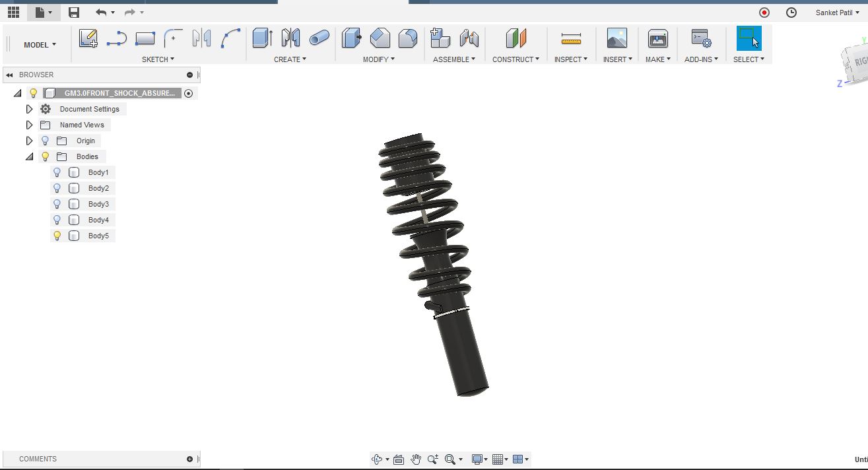Select the Spline sketch tool
Image resolution: width=868 pixels, height=470 pixels.
(x=230, y=38)
